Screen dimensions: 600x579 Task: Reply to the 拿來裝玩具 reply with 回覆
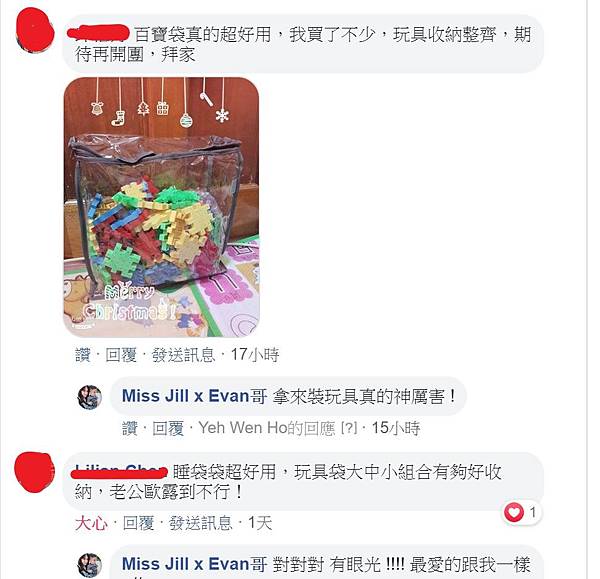tap(168, 428)
